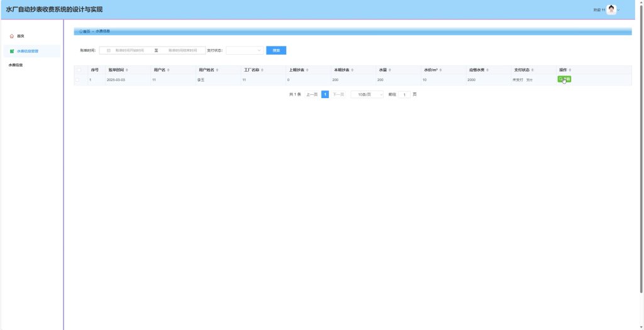Select page 1 in pagination
This screenshot has width=644, height=330.
point(325,94)
